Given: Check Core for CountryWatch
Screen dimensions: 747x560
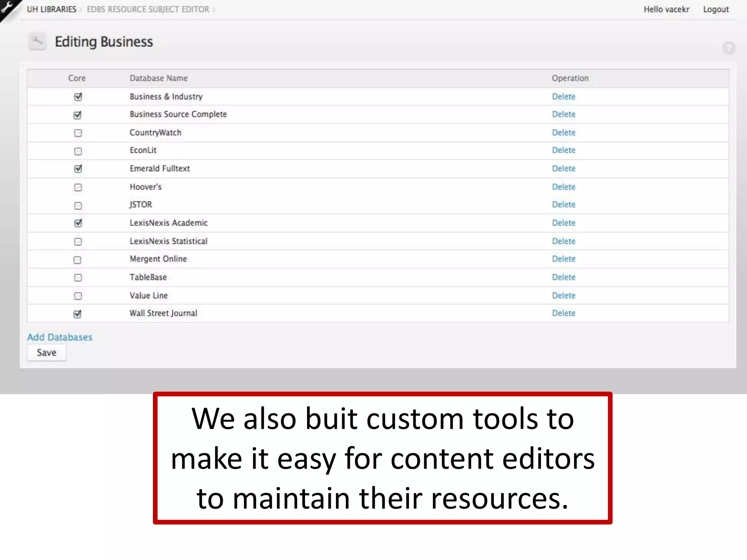Looking at the screenshot, I should coord(78,133).
